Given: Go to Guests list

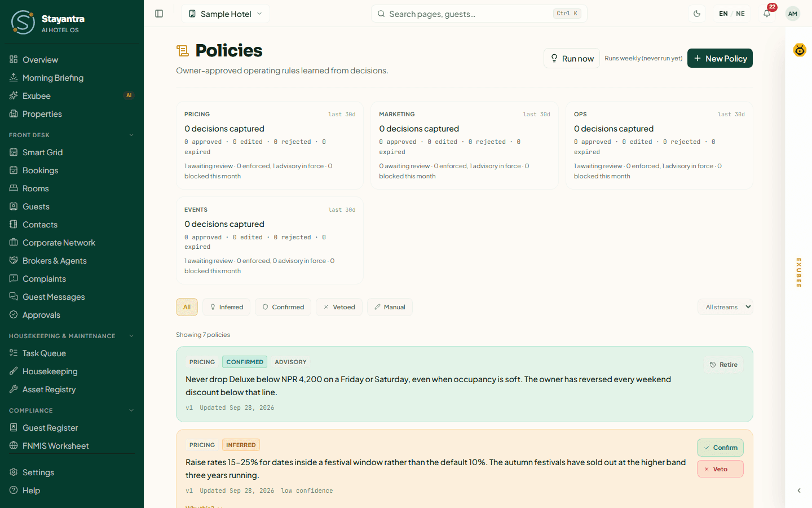Looking at the screenshot, I should [x=72, y=207].
